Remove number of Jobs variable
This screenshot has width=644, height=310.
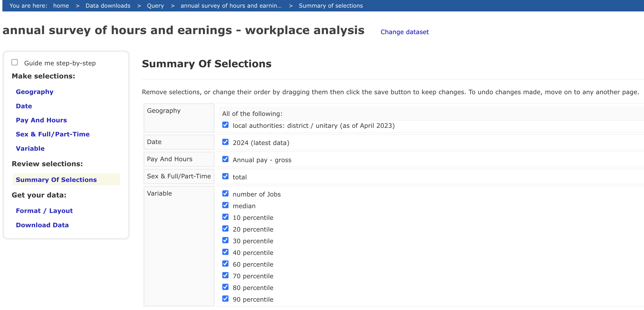click(225, 193)
